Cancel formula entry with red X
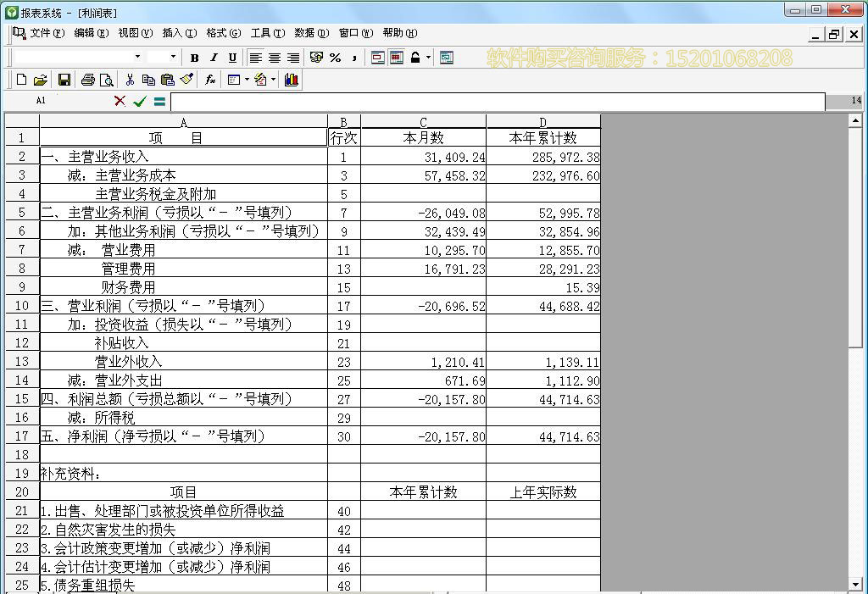This screenshot has width=868, height=594. point(119,101)
